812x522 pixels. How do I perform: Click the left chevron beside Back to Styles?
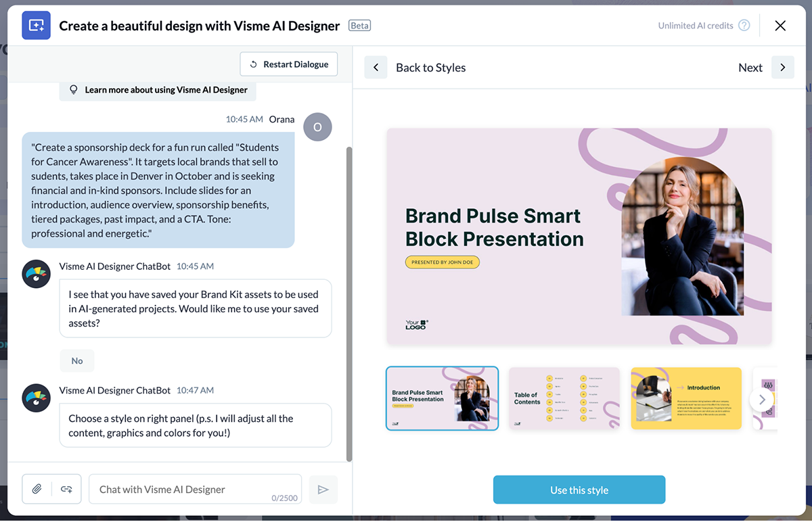[376, 67]
